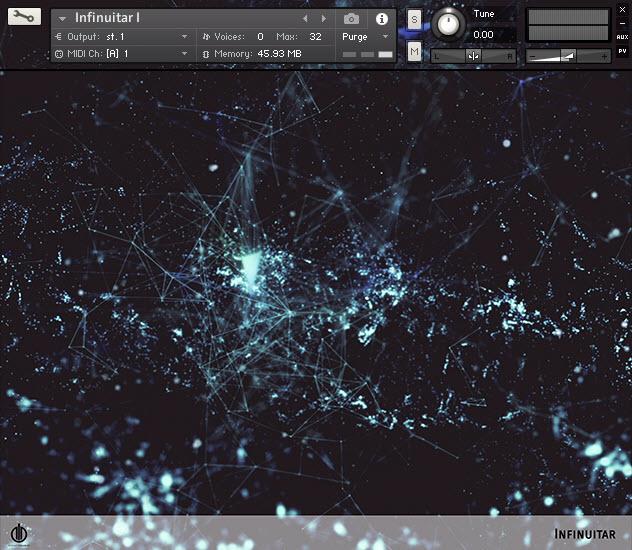Click the Memory 45.93 MB readout
632x550 pixels.
point(279,54)
